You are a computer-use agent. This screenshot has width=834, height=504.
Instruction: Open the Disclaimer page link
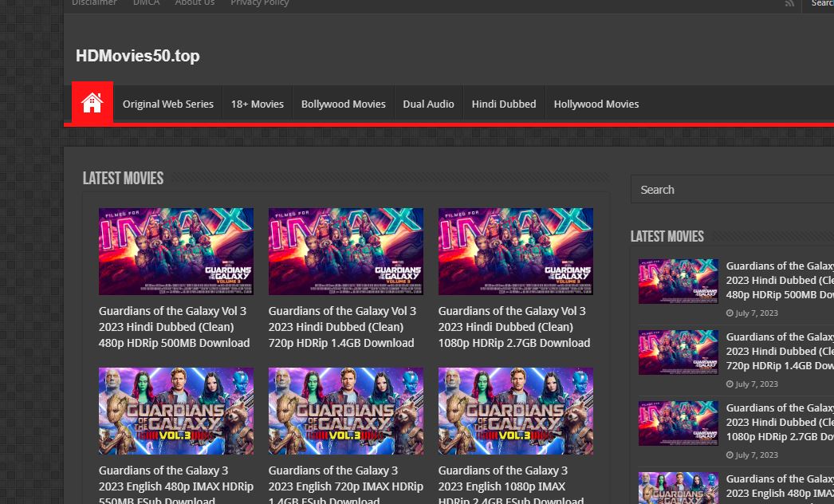pyautogui.click(x=94, y=3)
